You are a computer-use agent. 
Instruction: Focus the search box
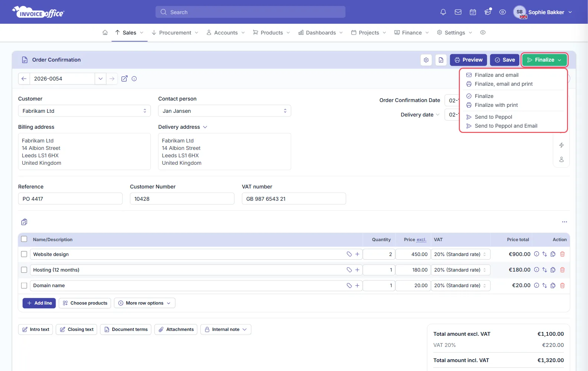click(x=250, y=12)
